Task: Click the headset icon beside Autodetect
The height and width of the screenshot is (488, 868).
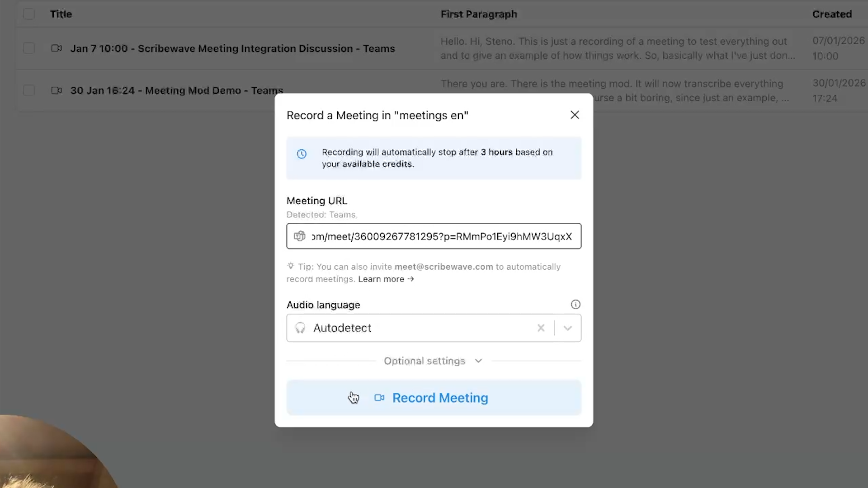Action: (x=300, y=328)
